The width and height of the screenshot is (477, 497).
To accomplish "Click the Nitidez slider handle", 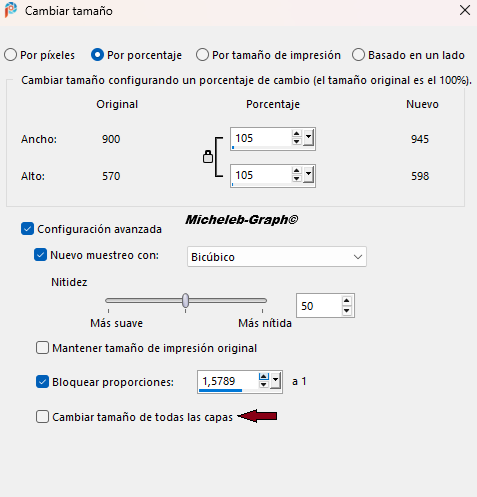I will pyautogui.click(x=186, y=301).
